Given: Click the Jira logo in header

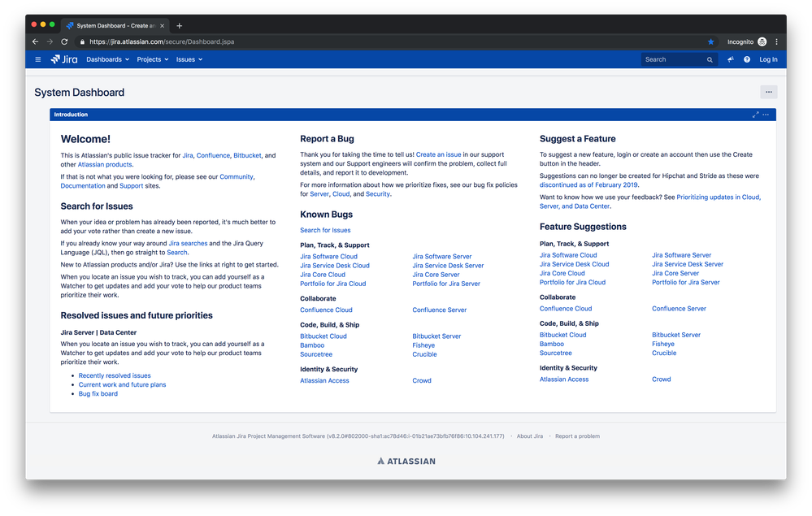Looking at the screenshot, I should (x=64, y=59).
